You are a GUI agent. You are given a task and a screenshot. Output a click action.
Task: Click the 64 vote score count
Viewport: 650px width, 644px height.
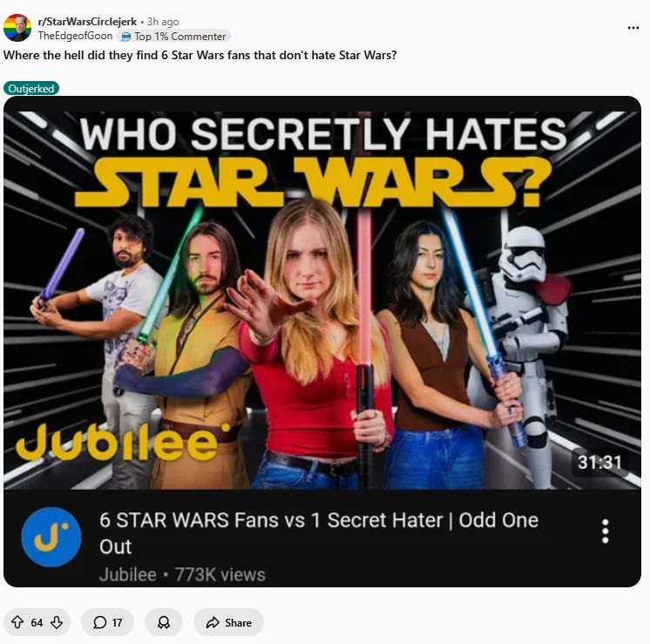coord(37,623)
